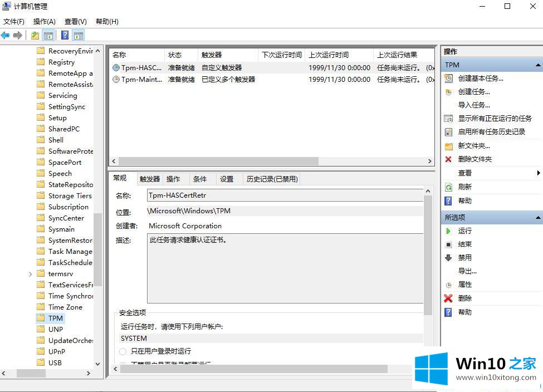Select the 只在用户登录时运行 radio button
The image size is (543, 392).
point(123,351)
